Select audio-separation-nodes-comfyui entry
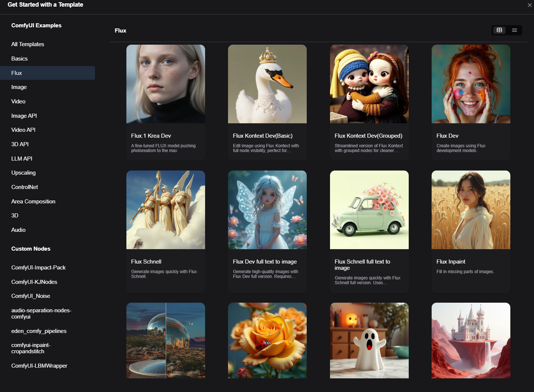The image size is (534, 392). [47, 313]
